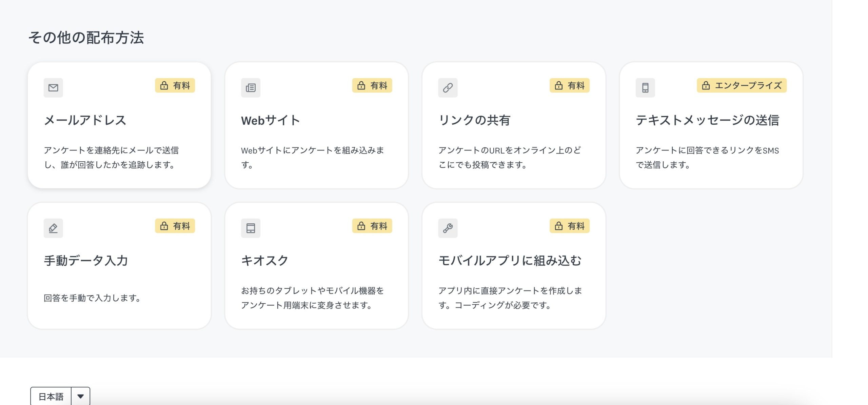Screen dimensions: 868x405
Task: Click the lock 有料 badge on メールアドレス card
Action: [x=175, y=85]
